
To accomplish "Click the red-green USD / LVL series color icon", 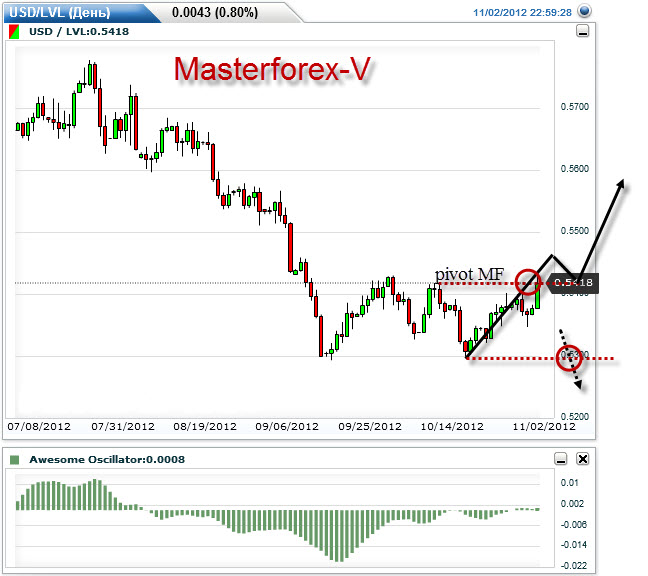I will pyautogui.click(x=14, y=32).
